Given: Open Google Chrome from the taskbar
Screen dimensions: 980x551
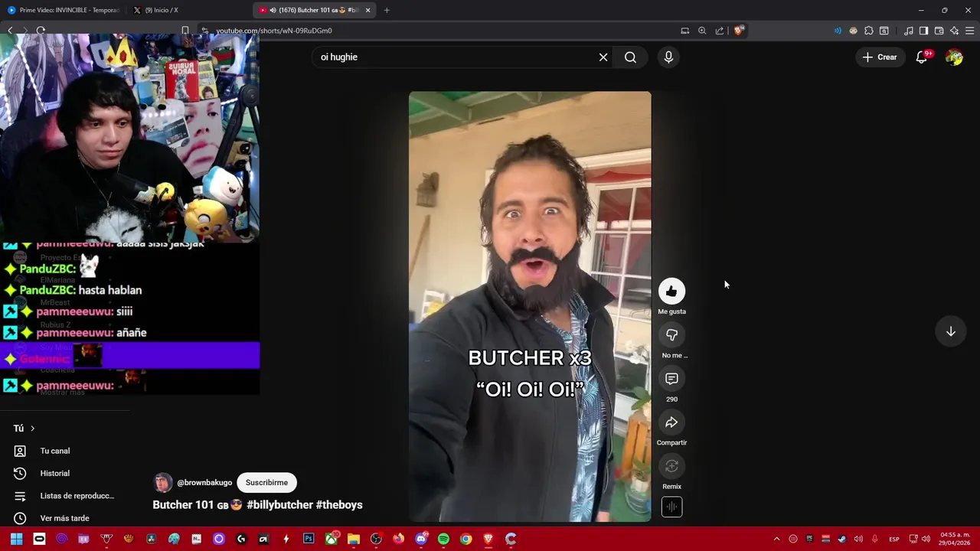Looking at the screenshot, I should (465, 539).
